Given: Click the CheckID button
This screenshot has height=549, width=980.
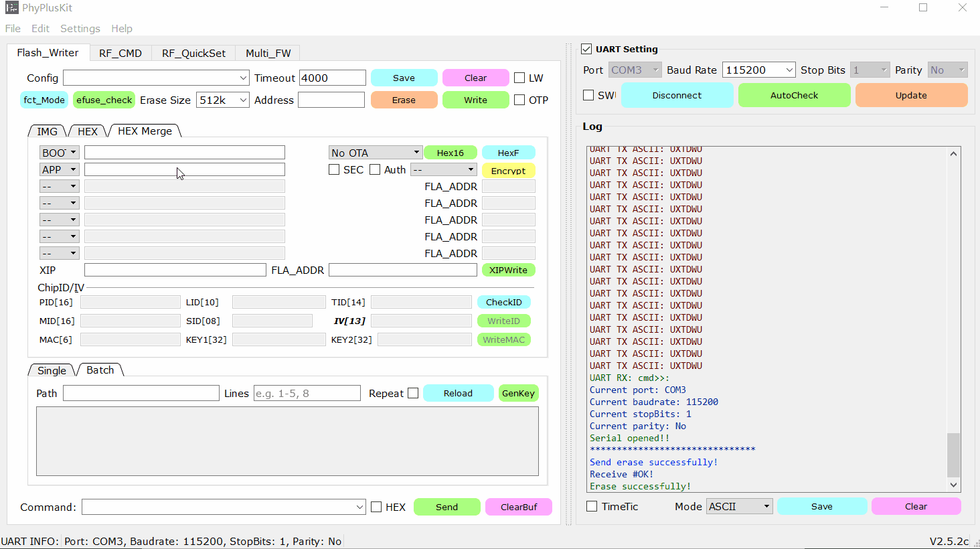Looking at the screenshot, I should pos(504,302).
